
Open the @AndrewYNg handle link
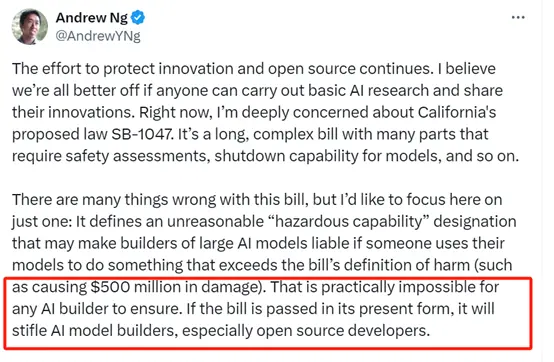pos(98,36)
